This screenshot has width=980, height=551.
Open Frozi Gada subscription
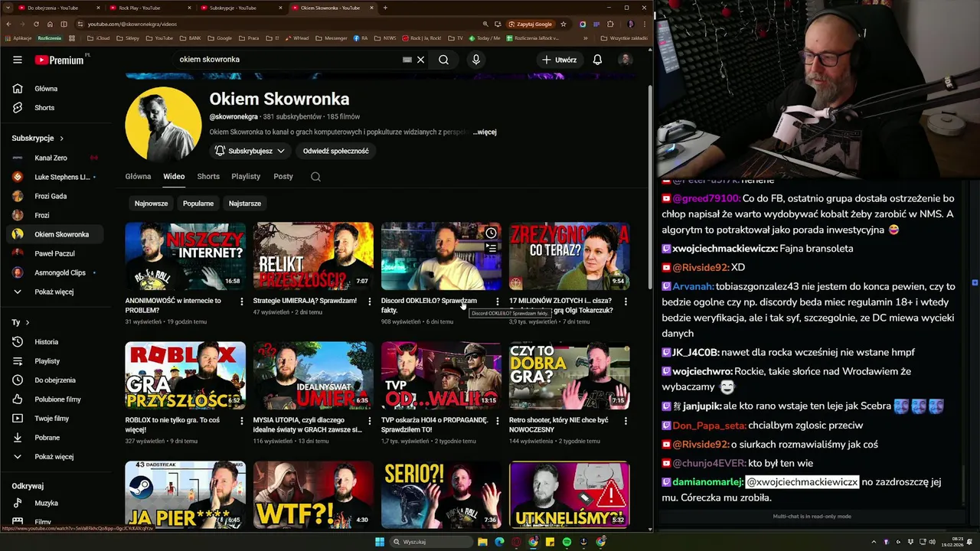tap(54, 196)
